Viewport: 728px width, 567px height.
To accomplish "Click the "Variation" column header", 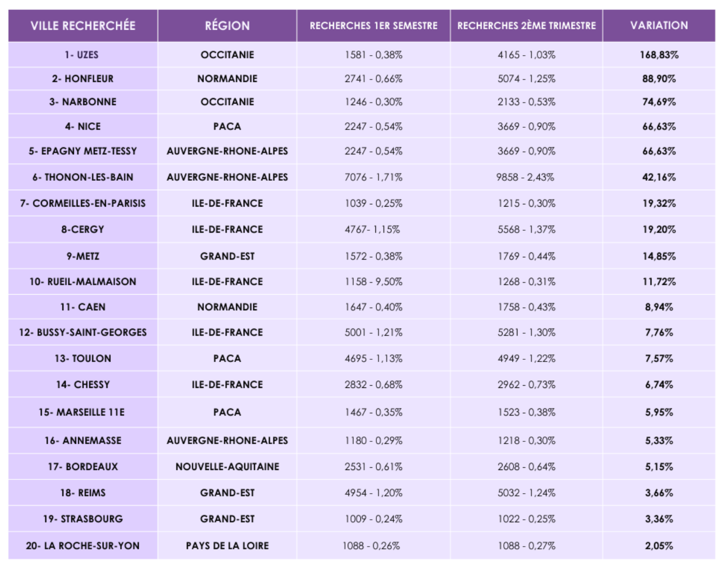I will tap(659, 25).
